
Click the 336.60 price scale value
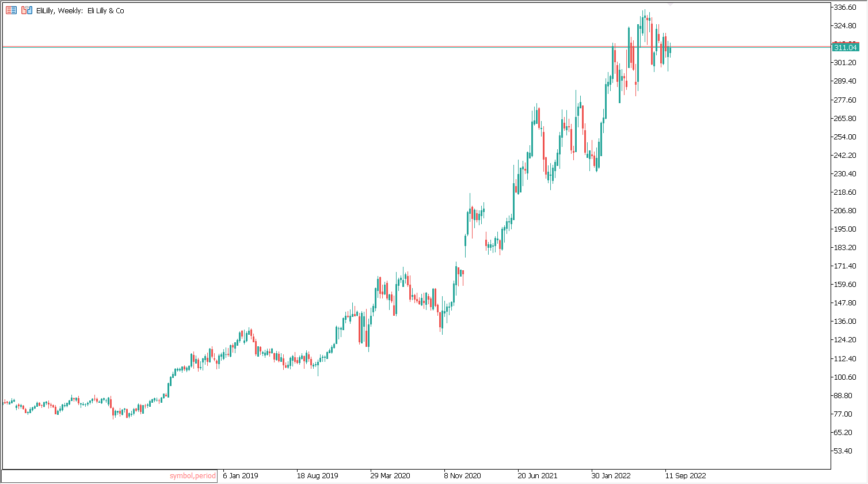(846, 7)
